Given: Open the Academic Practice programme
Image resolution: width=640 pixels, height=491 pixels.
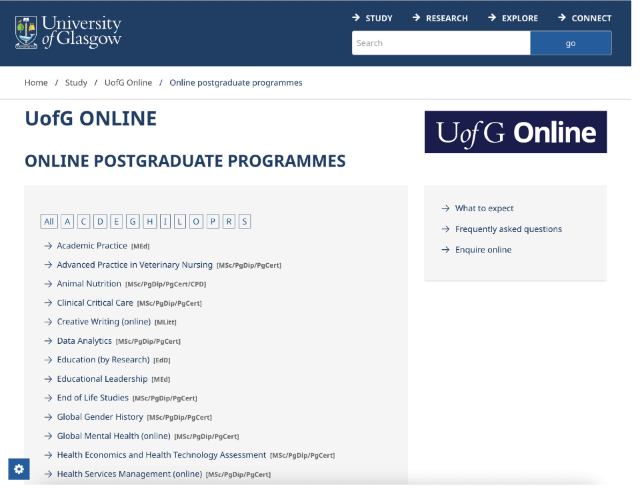Looking at the screenshot, I should pyautogui.click(x=92, y=246).
